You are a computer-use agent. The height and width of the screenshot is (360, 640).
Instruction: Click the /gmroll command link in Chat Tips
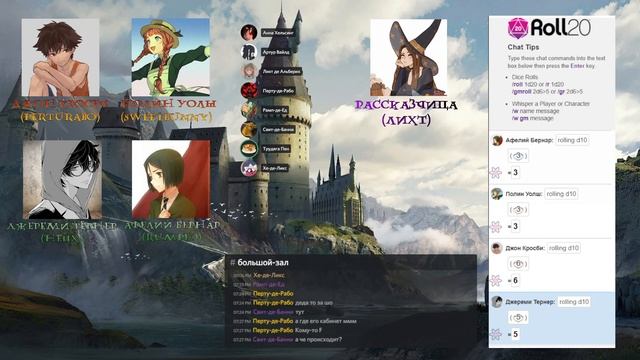point(521,92)
